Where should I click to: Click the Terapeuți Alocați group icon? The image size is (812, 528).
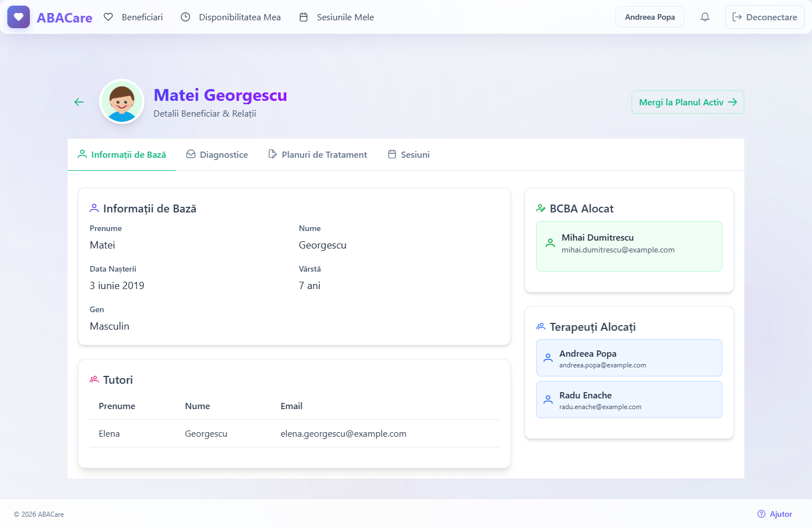click(x=541, y=327)
